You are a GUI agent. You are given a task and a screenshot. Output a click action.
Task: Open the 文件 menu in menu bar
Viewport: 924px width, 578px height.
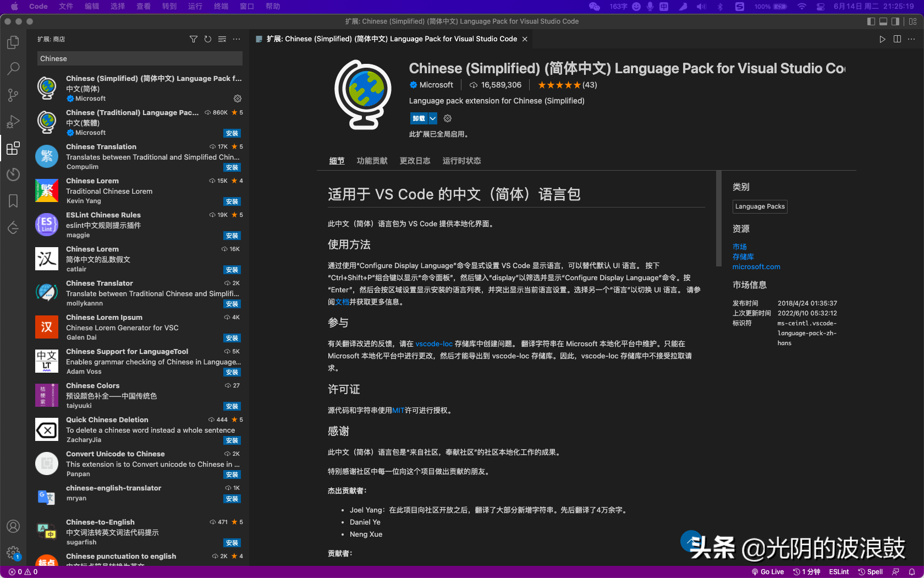tap(66, 7)
